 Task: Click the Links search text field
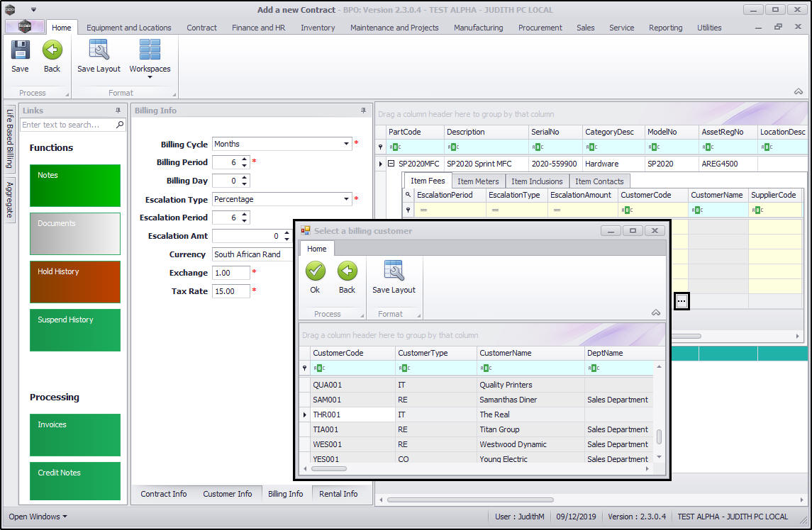68,125
